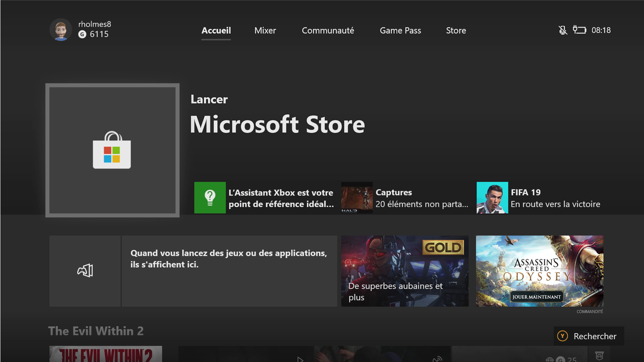Click the GOLD badge on the deals tile
This screenshot has height=362, width=644.
443,247
